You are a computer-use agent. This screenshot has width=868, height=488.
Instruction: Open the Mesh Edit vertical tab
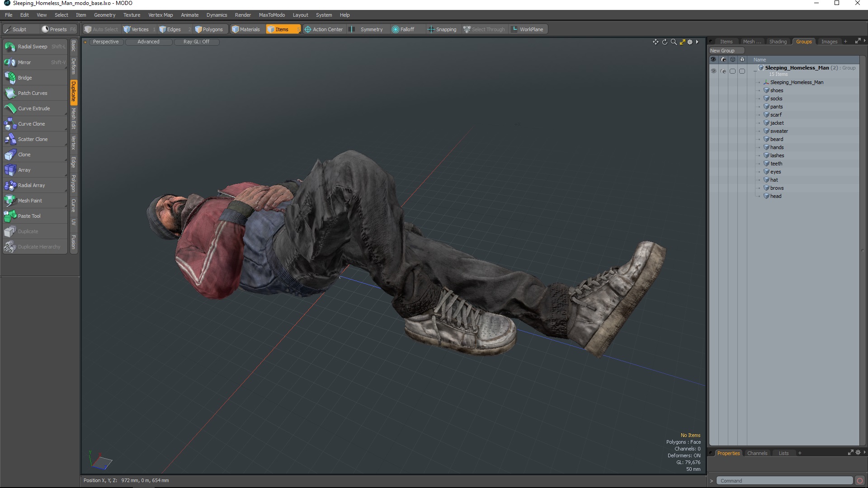(x=73, y=119)
